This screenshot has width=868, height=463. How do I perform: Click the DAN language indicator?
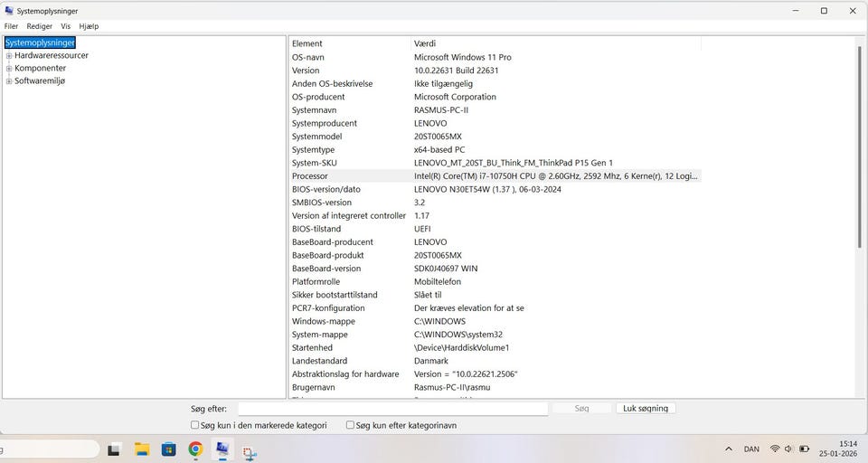click(751, 449)
